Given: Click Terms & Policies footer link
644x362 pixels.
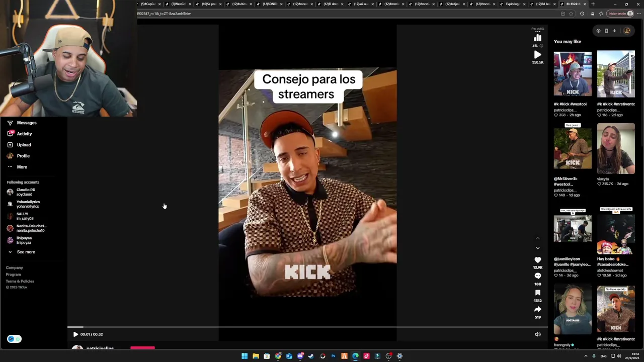Looking at the screenshot, I should pyautogui.click(x=20, y=281).
